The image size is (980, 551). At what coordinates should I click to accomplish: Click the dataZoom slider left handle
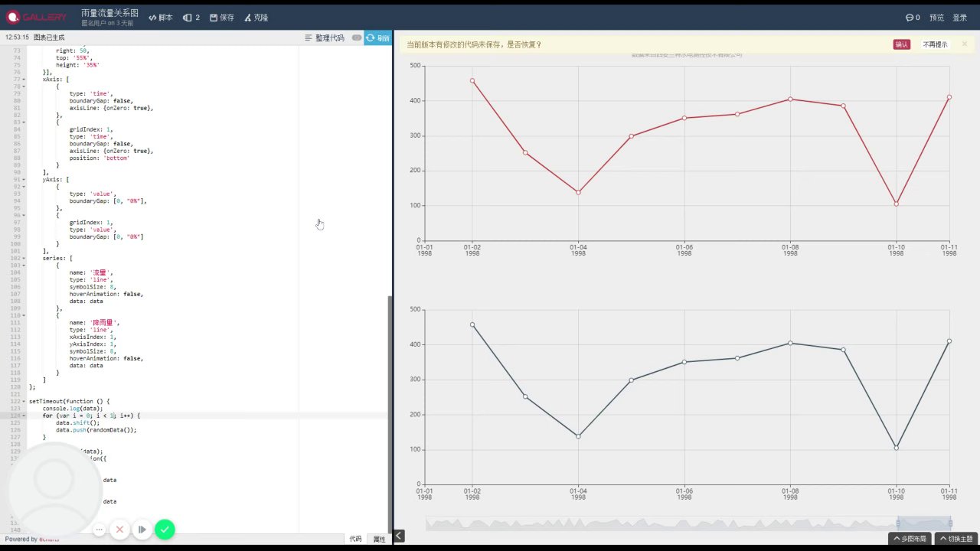[x=899, y=523]
